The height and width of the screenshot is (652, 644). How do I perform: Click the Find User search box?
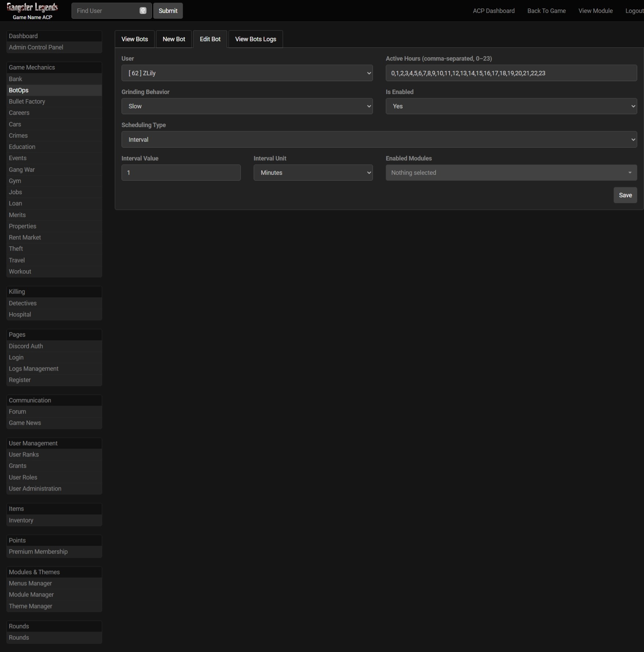point(105,11)
